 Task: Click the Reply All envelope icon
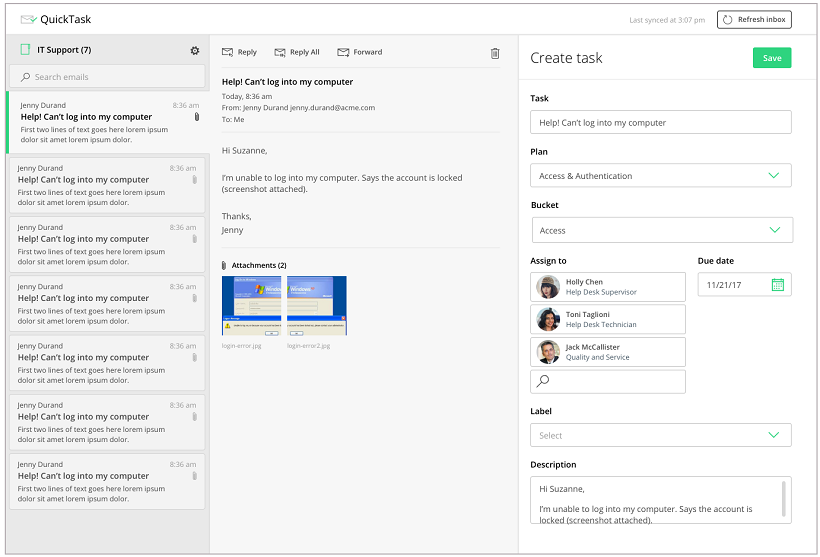tap(280, 52)
